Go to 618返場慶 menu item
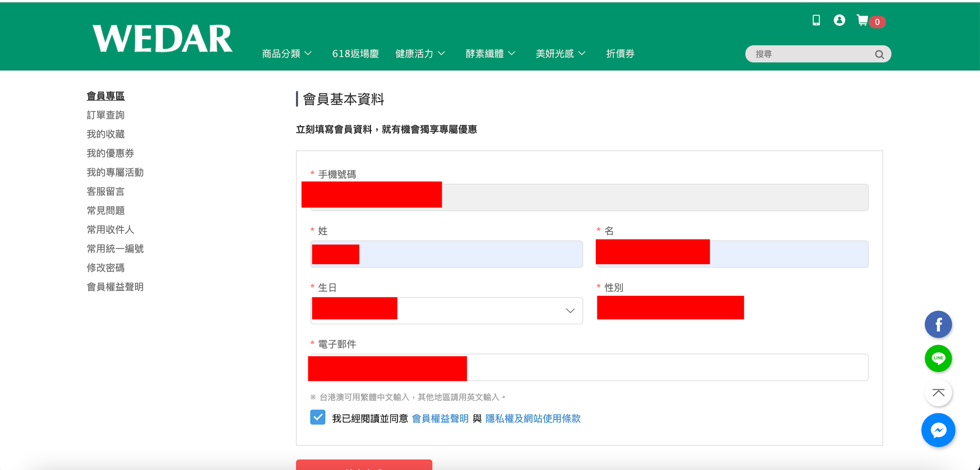 355,54
